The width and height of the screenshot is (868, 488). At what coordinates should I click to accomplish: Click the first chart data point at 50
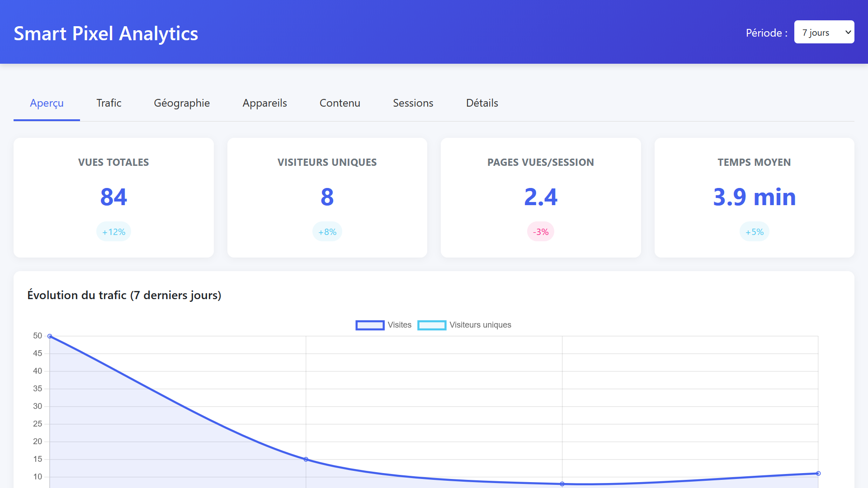(50, 336)
